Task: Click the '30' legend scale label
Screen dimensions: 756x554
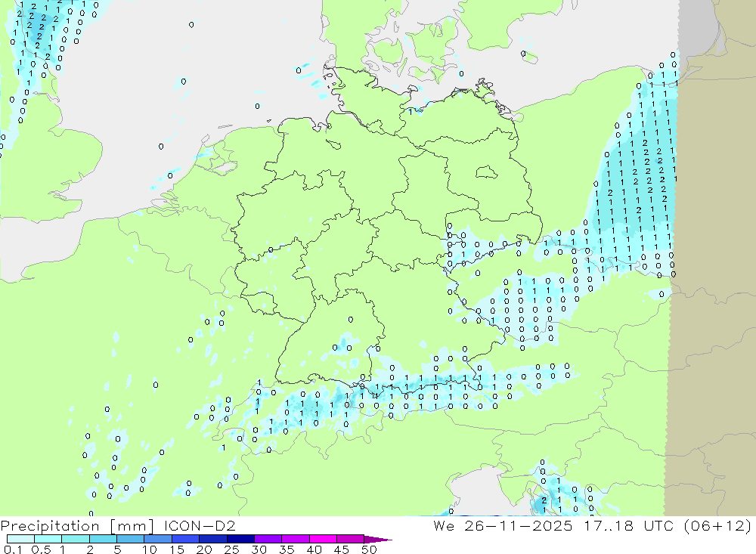Action: (259, 549)
